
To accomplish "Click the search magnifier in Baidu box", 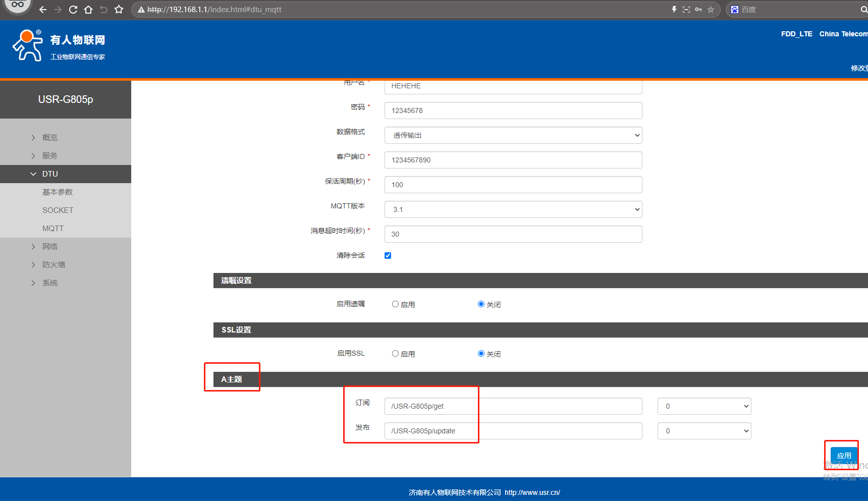I will [x=863, y=10].
